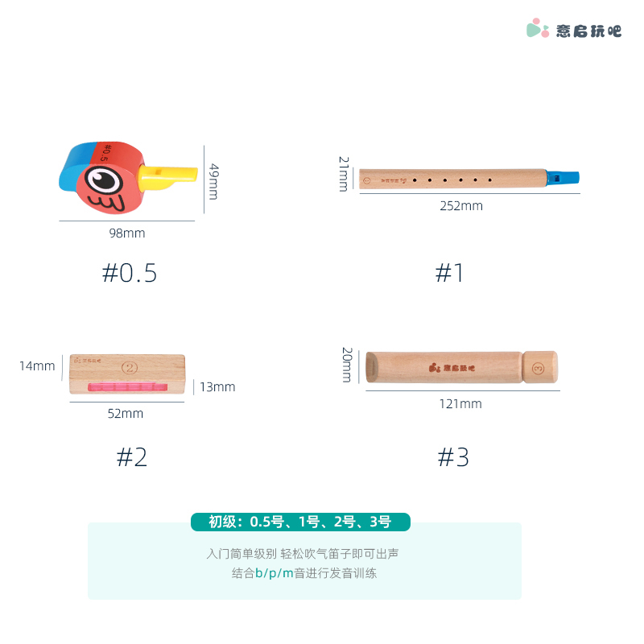Click the brand logo icon at top right
The width and height of the screenshot is (644, 644).
pyautogui.click(x=538, y=28)
